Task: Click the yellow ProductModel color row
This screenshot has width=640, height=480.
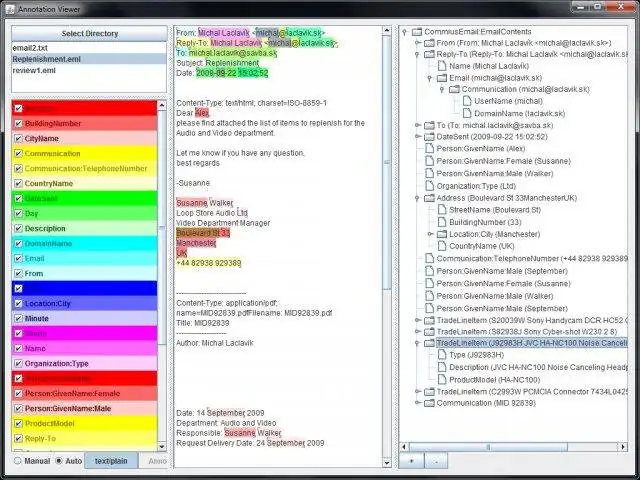Action: (x=84, y=424)
